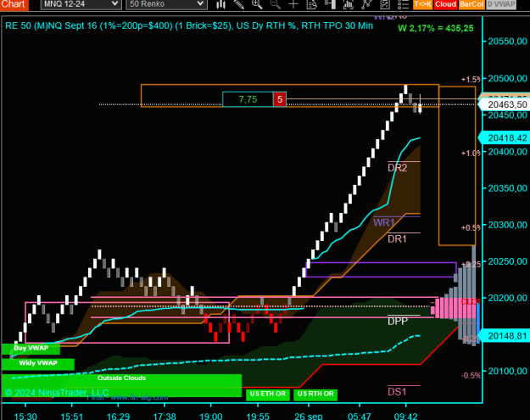Click the 26 sep date axis label
The width and height of the screenshot is (530, 420).
[x=309, y=416]
